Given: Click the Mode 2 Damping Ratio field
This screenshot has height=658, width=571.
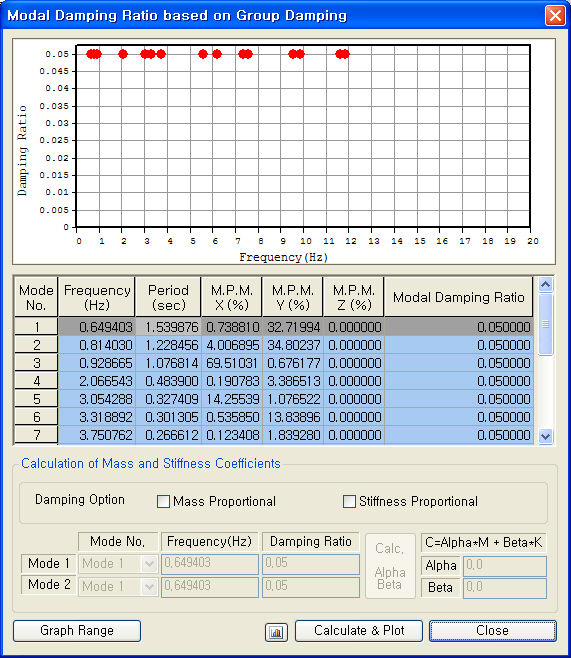Looking at the screenshot, I should tap(311, 587).
